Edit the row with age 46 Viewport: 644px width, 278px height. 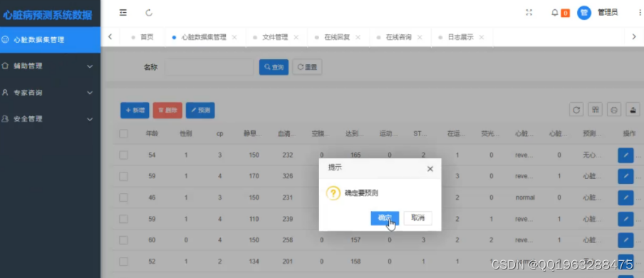click(x=625, y=198)
